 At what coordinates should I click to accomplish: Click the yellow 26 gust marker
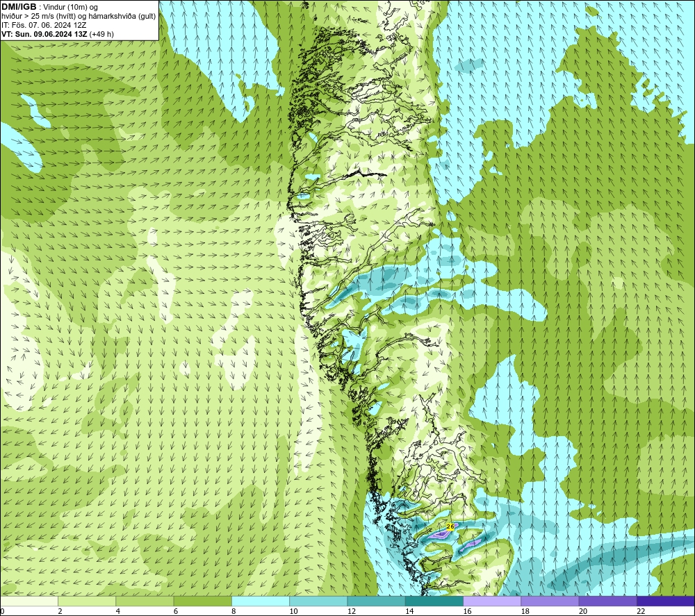pos(450,526)
